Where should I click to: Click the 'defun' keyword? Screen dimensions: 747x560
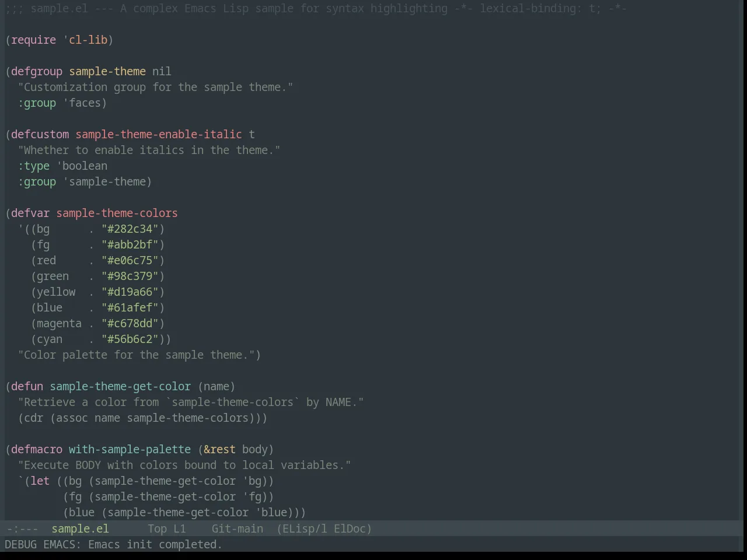tap(27, 386)
